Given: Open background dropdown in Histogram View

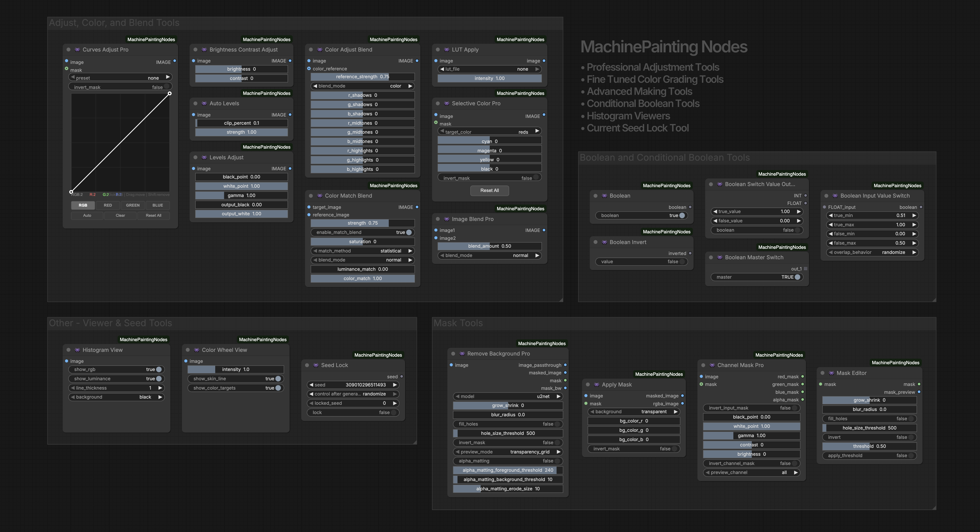Looking at the screenshot, I should coord(116,397).
